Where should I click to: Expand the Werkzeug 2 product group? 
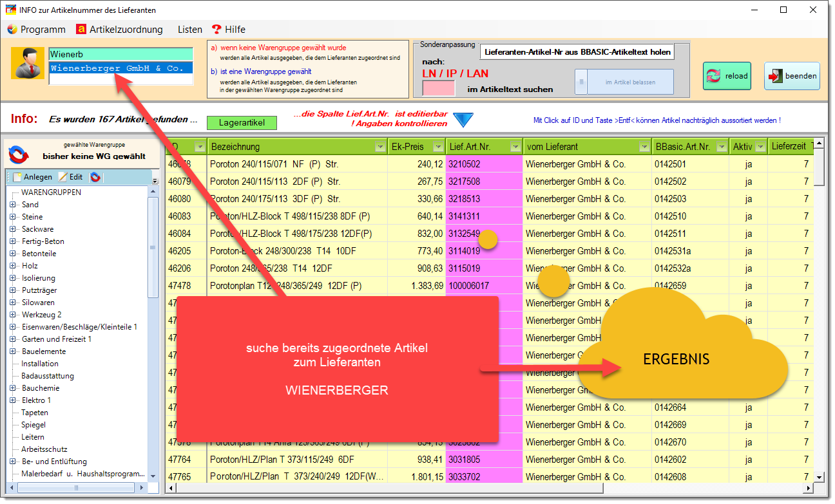13,315
